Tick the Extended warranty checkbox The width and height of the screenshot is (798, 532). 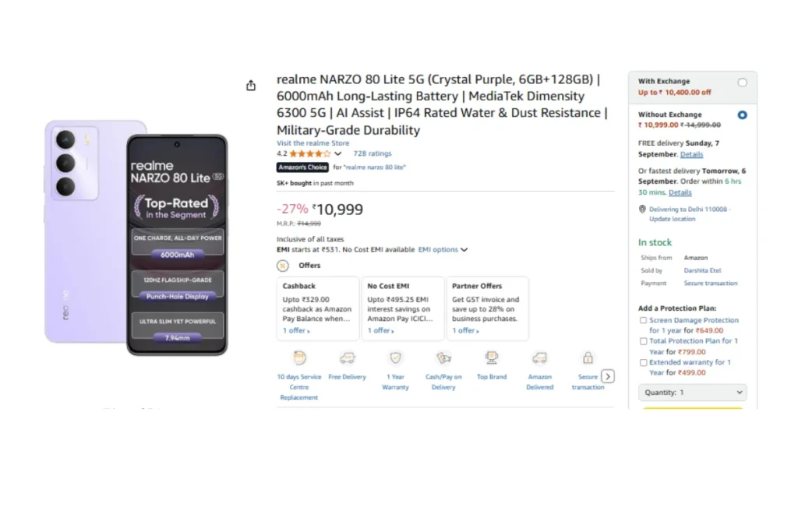pos(643,362)
